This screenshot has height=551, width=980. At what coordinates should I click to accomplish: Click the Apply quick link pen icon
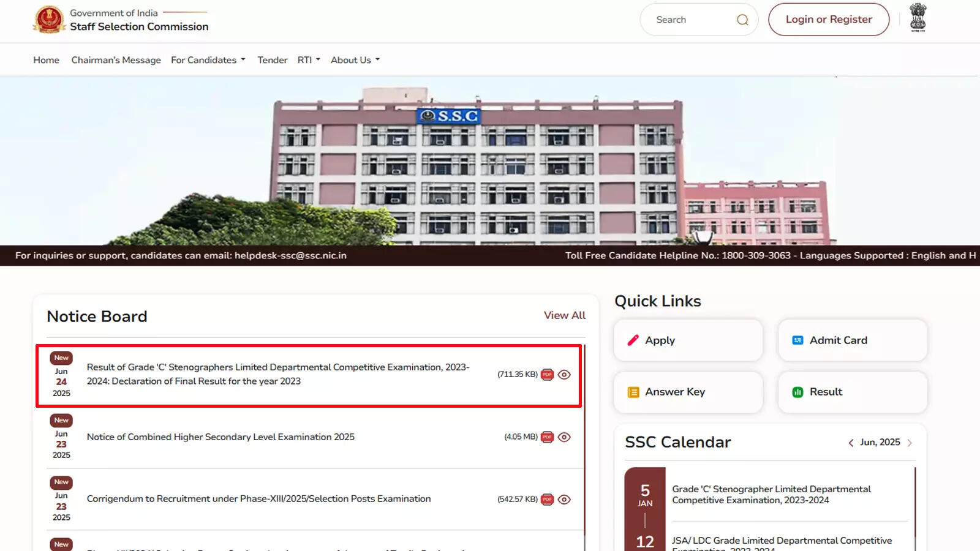[x=633, y=340]
